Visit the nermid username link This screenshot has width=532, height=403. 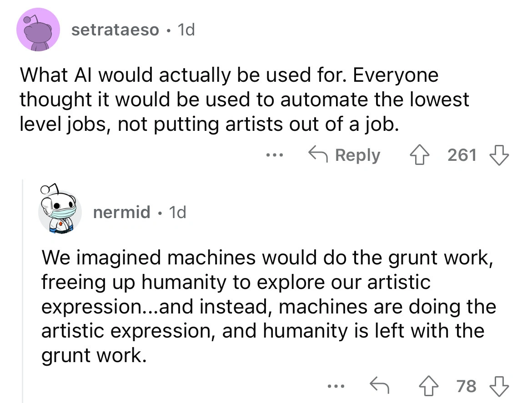pyautogui.click(x=121, y=212)
